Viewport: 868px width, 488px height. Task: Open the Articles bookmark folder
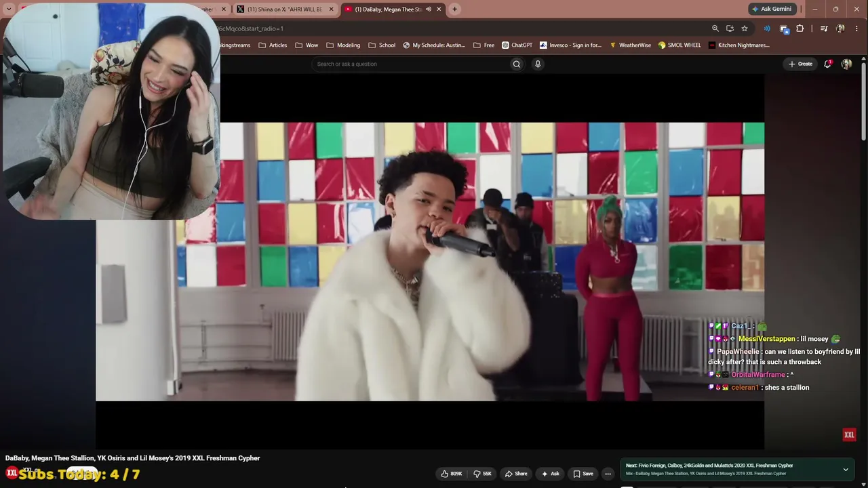coord(273,45)
